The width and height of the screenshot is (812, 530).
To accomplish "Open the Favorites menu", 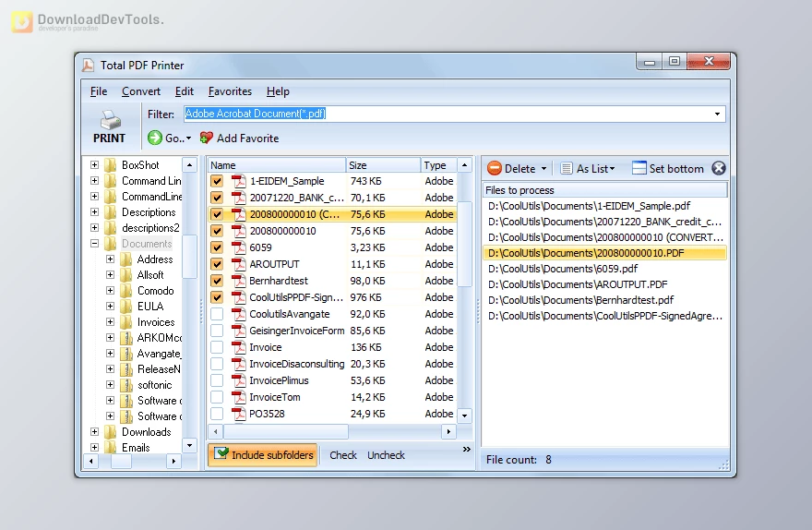I will [230, 91].
